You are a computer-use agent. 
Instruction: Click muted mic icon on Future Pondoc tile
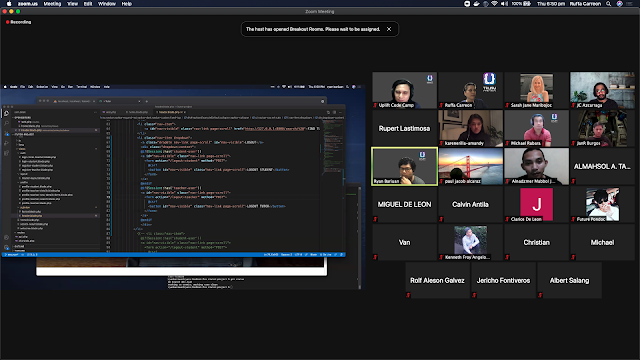pos(573,219)
